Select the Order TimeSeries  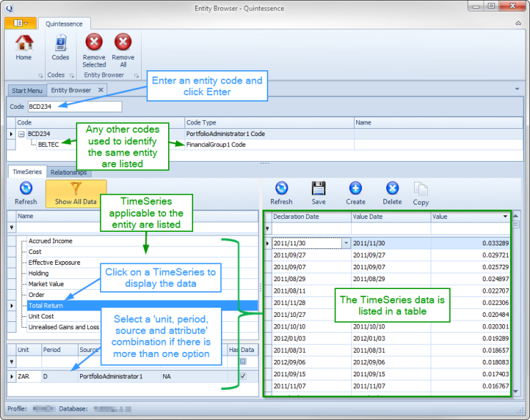click(x=36, y=295)
